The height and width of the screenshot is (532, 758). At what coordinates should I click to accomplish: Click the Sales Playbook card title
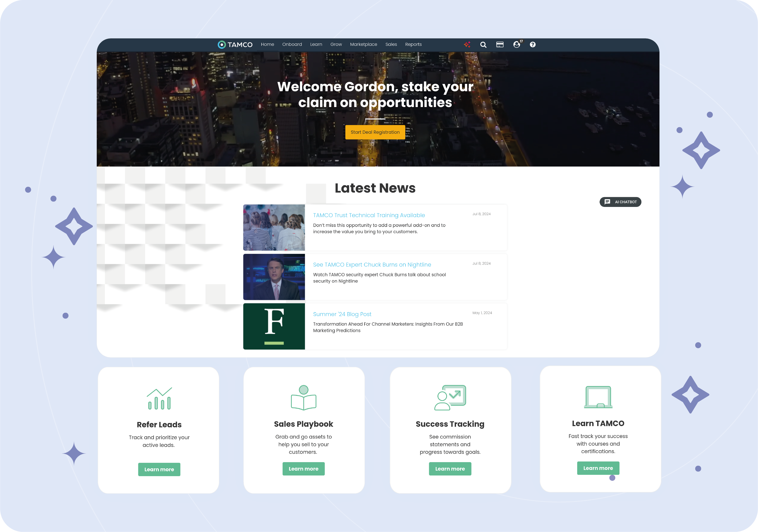[303, 424]
